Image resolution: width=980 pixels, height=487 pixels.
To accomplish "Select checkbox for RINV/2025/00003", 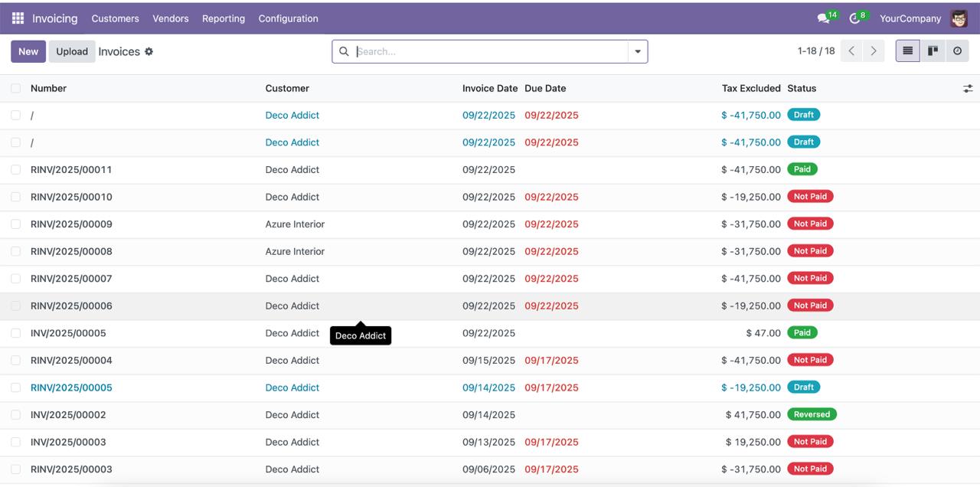I will (15, 469).
